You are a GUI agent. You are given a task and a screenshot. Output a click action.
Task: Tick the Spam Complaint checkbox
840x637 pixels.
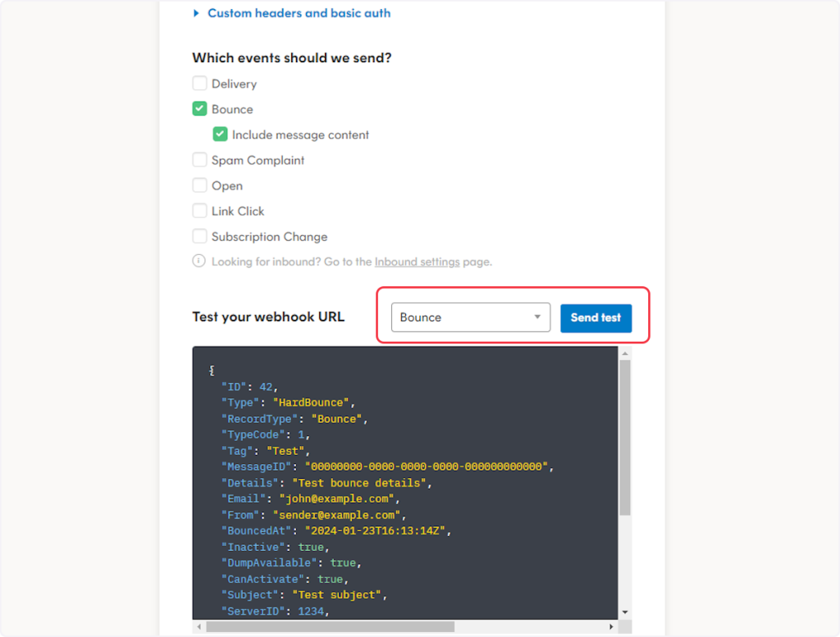(x=199, y=160)
